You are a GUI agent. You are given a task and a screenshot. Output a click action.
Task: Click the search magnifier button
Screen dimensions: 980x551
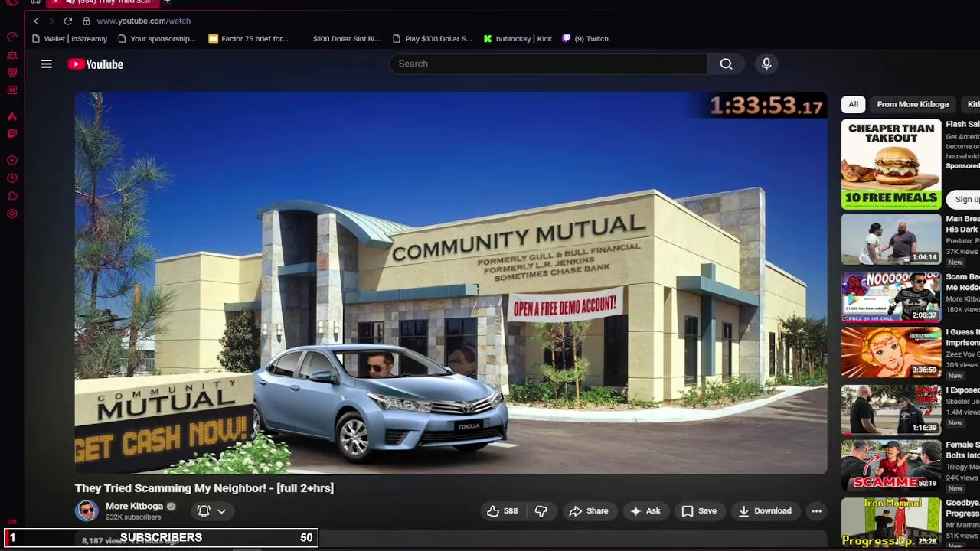pyautogui.click(x=726, y=64)
